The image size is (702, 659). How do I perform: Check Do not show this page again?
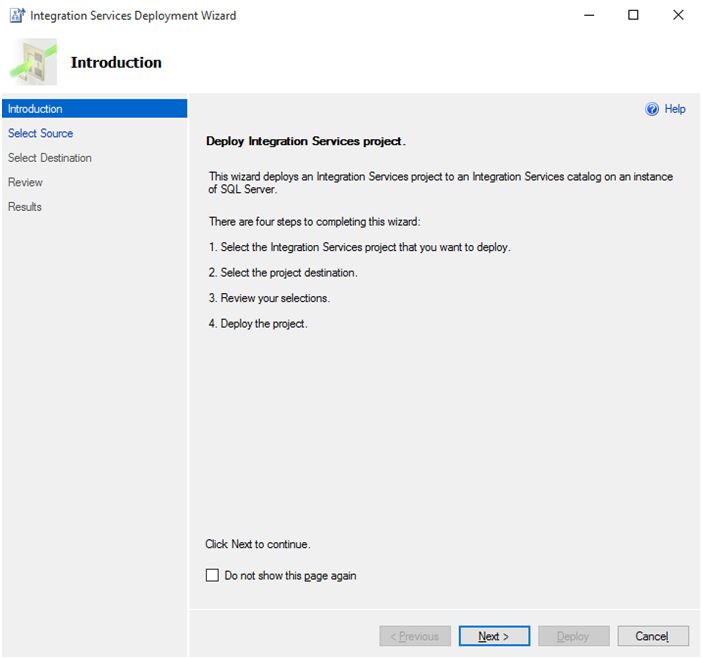pos(212,575)
